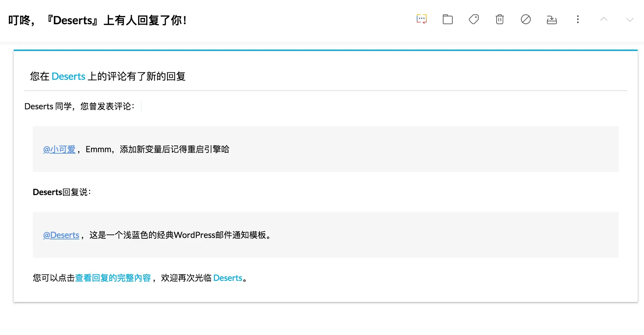Click the colorful chat bubble icon
This screenshot has height=335, width=644.
click(421, 19)
